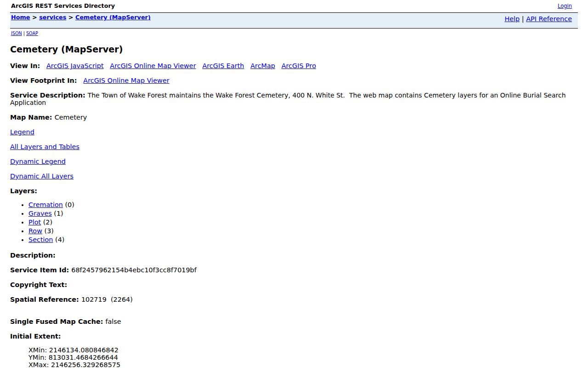Open the Legend link
This screenshot has height=368, width=588.
click(22, 132)
